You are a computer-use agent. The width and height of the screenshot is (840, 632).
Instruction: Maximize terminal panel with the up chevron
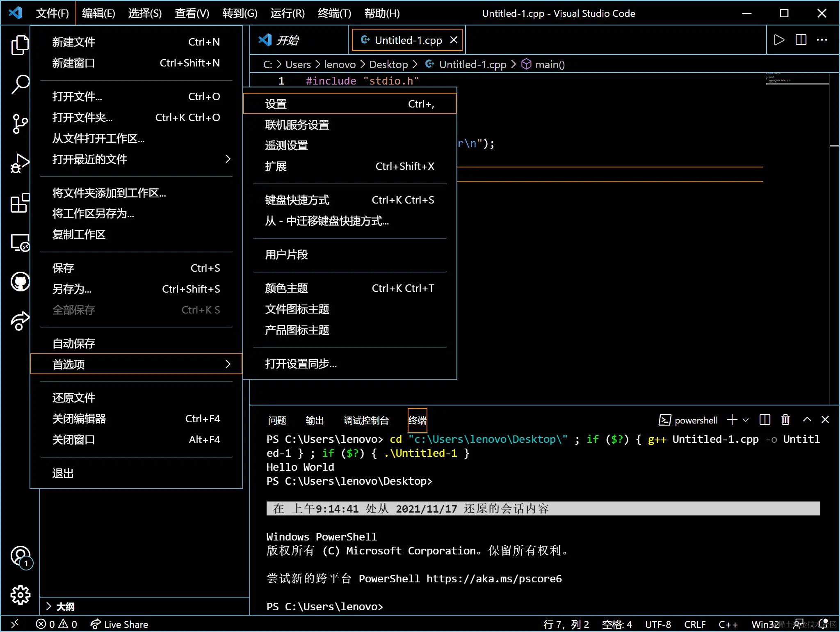pos(807,419)
